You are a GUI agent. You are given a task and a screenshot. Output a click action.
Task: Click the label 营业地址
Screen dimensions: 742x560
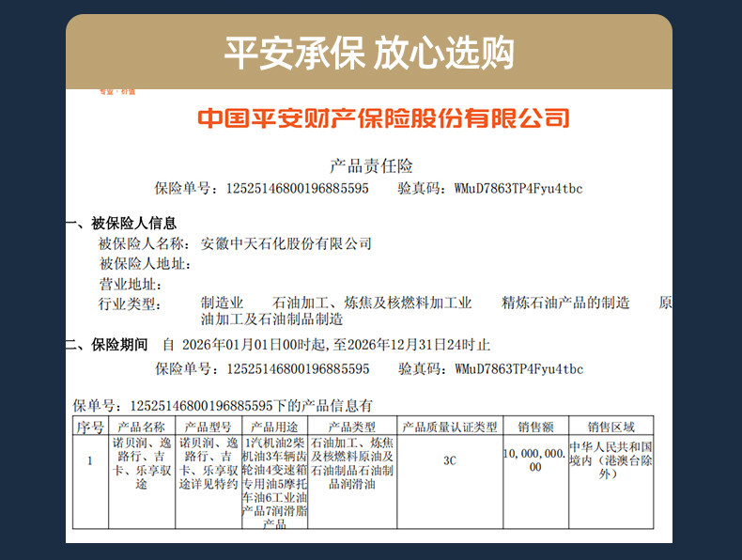click(x=131, y=285)
